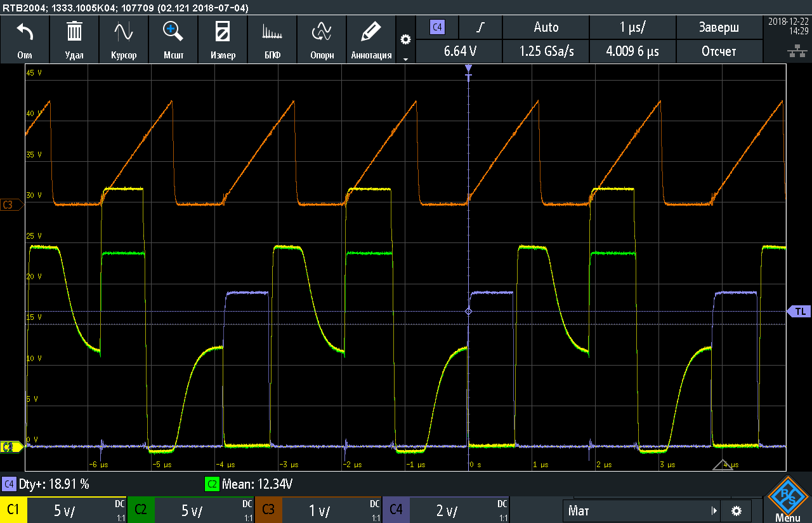The width and height of the screenshot is (812, 523).
Task: Tap the C4 measurement badge icon
Action: point(9,484)
